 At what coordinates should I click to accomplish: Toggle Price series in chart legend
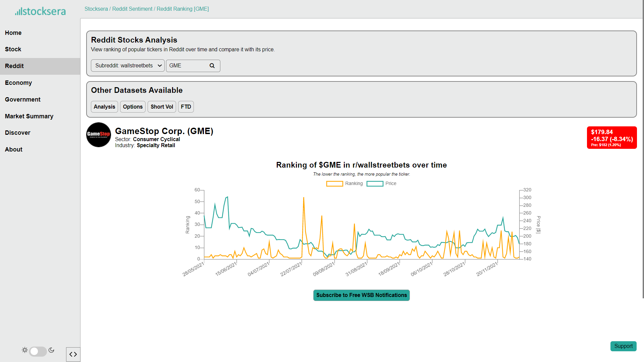coord(381,184)
